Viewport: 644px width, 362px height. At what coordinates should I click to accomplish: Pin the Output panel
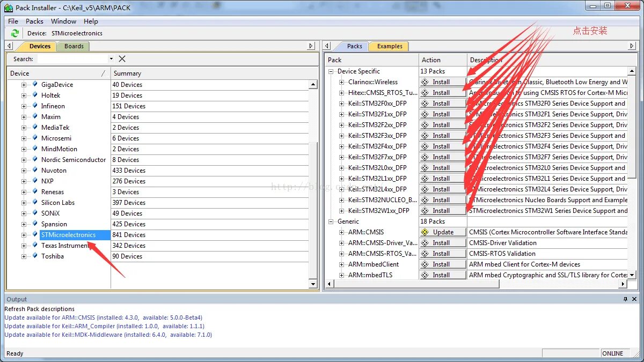click(625, 299)
